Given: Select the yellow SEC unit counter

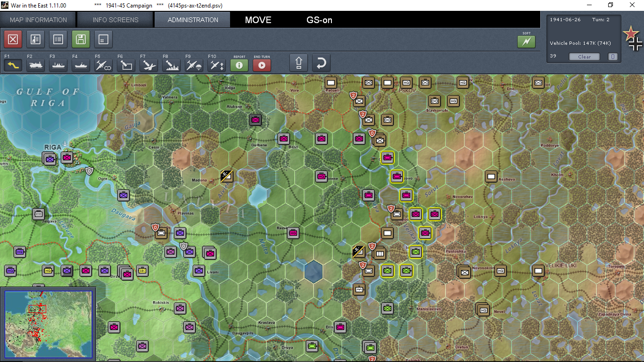Looking at the screenshot, I should click(142, 271).
